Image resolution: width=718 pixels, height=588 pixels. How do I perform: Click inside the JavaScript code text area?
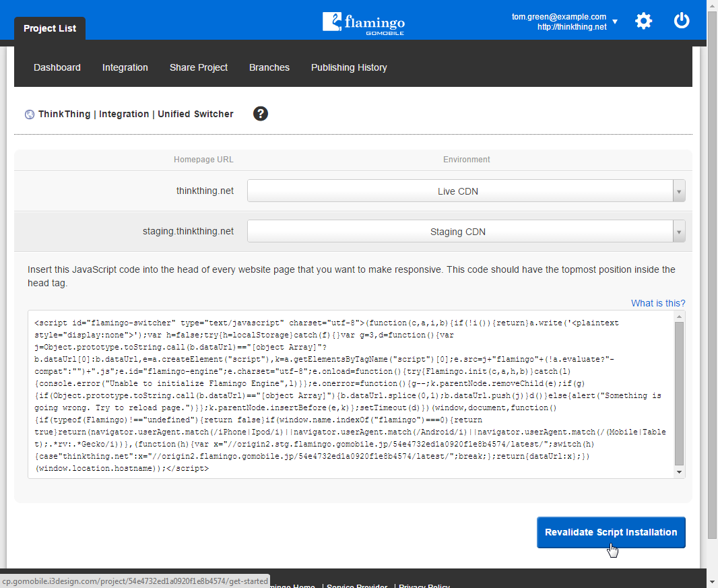[x=351, y=395]
